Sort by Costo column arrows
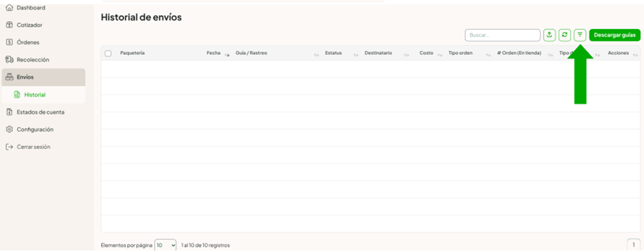The width and height of the screenshot is (644, 252). tap(439, 55)
